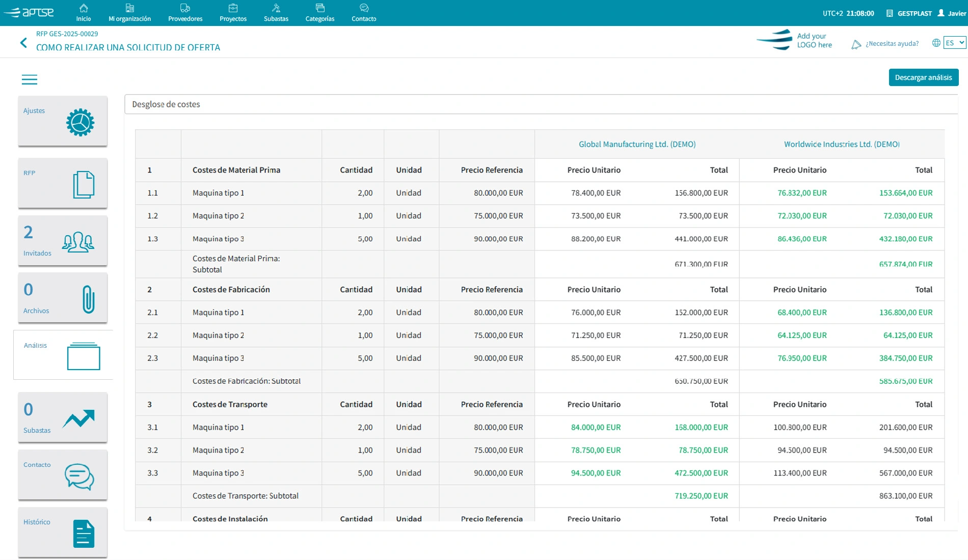The image size is (968, 560).
Task: Expand the ES language dropdown
Action: 954,43
